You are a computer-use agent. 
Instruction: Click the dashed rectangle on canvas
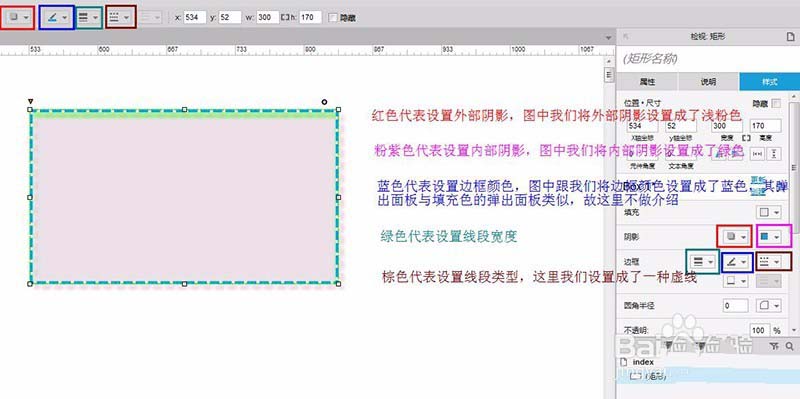click(184, 197)
